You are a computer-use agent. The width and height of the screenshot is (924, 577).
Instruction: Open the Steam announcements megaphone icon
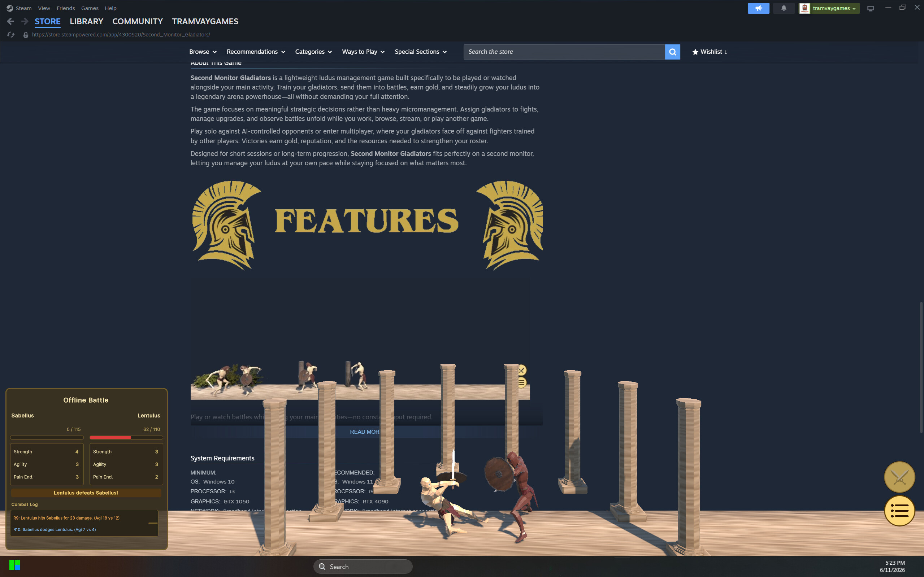pos(758,8)
